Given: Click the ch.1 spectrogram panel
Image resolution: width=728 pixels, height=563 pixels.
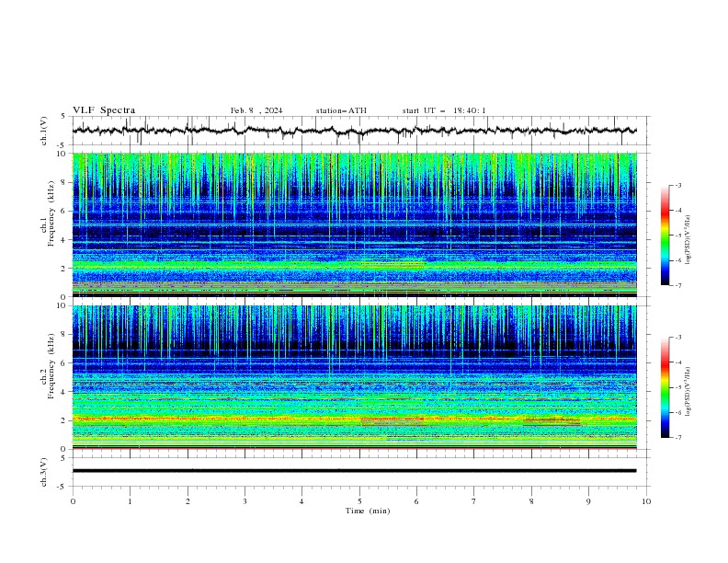Looking at the screenshot, I should (355, 224).
